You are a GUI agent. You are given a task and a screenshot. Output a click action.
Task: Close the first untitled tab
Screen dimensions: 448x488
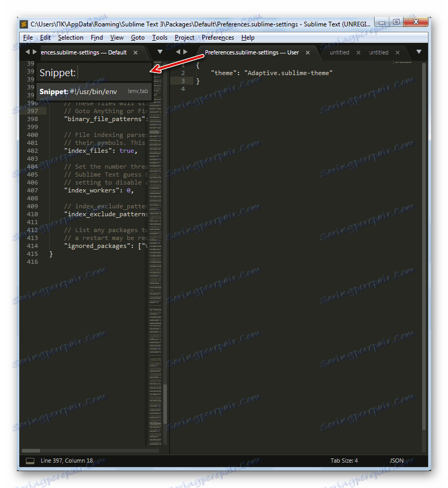coord(358,52)
